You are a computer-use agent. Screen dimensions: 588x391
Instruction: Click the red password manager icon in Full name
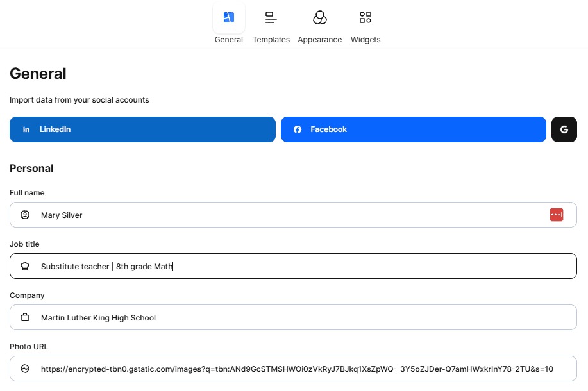[x=557, y=215]
